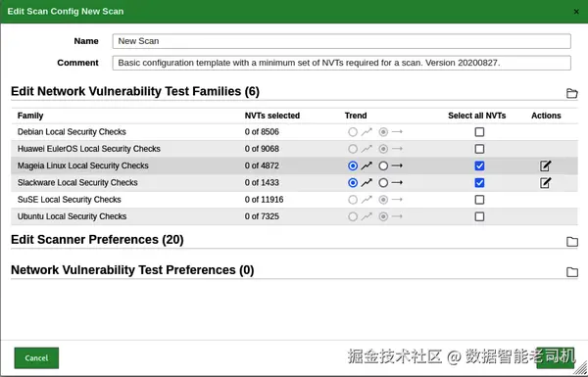Image resolution: width=588 pixels, height=377 pixels.
Task: Edit the Slackware family NVTs
Action: point(545,182)
